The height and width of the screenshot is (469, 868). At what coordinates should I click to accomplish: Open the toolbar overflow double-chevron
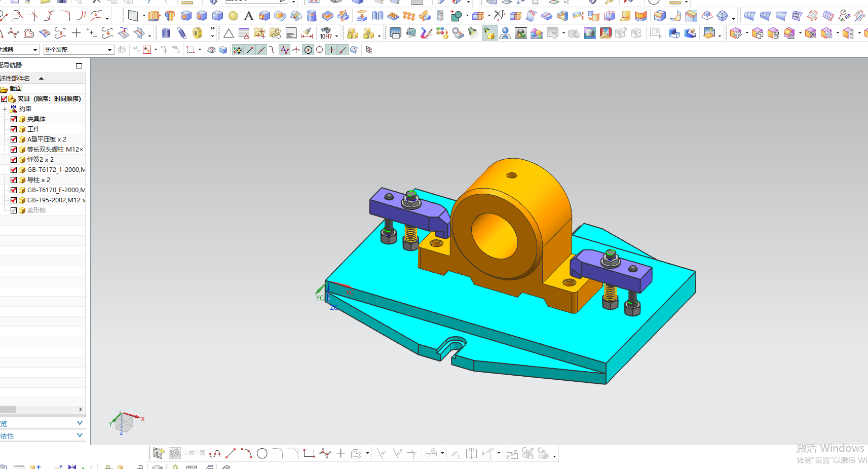click(212, 29)
